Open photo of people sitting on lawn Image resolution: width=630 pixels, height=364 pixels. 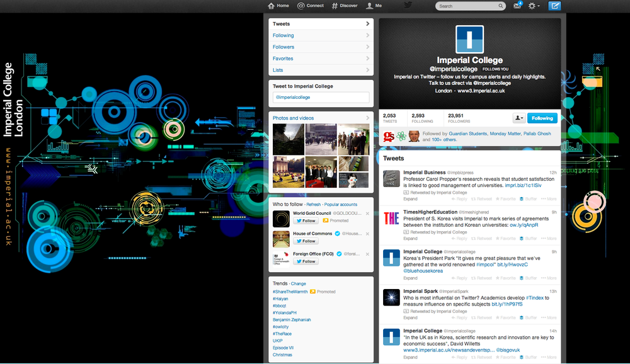click(x=289, y=172)
